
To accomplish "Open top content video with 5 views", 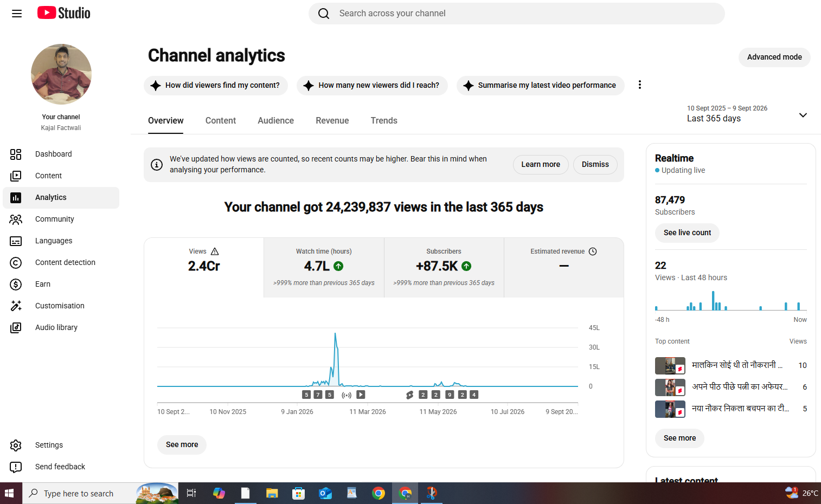I will point(731,409).
